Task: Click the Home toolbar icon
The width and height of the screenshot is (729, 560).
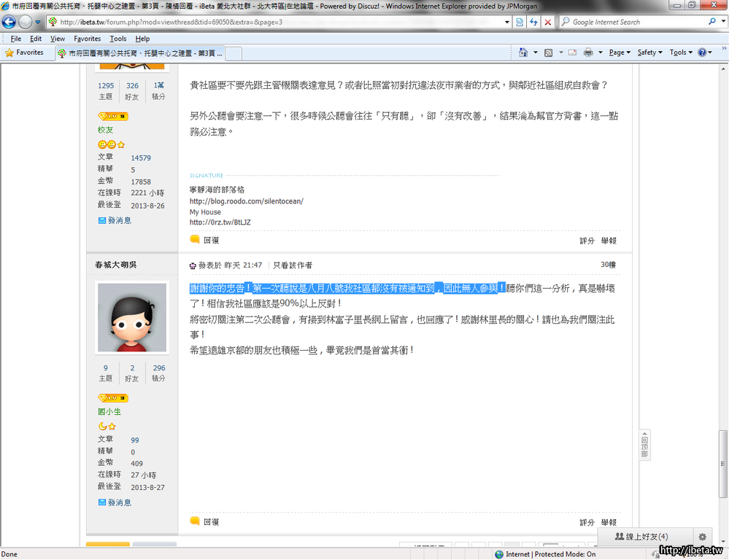Action: (522, 52)
